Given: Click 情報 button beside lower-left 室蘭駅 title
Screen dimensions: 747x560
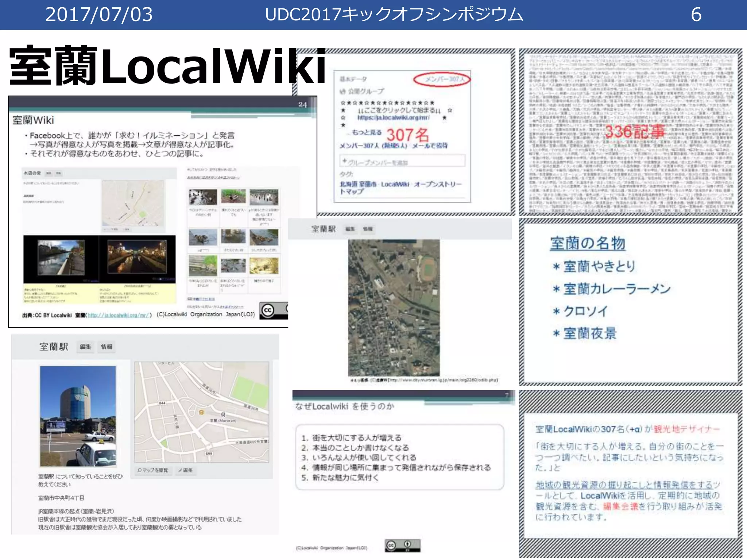Looking at the screenshot, I should pyautogui.click(x=107, y=347).
